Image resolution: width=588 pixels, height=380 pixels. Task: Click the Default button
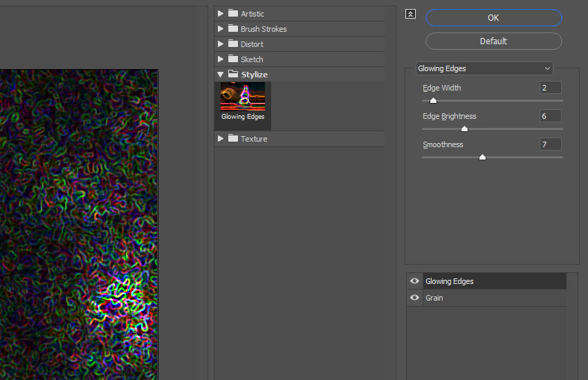click(493, 41)
